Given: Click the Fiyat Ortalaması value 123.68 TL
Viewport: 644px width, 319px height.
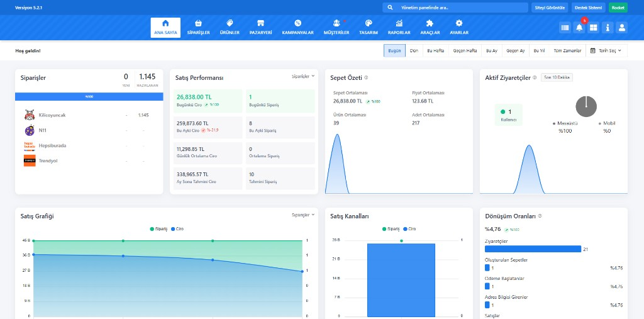Looking at the screenshot, I should pyautogui.click(x=423, y=101).
